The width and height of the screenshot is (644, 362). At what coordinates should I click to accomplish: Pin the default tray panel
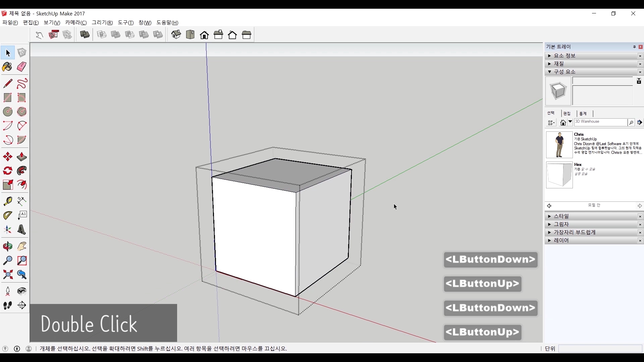click(x=634, y=47)
